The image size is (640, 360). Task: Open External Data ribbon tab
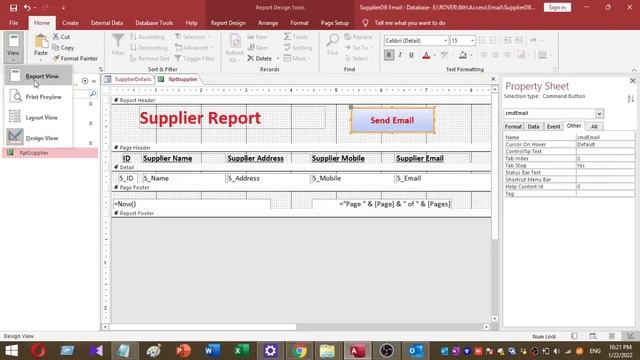[107, 23]
